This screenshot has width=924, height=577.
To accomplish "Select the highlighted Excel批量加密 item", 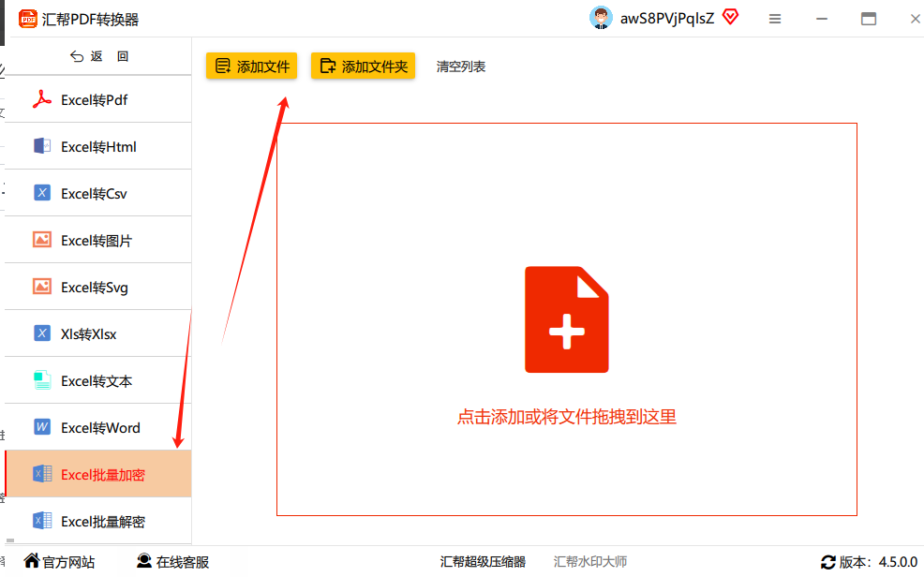I will point(97,474).
